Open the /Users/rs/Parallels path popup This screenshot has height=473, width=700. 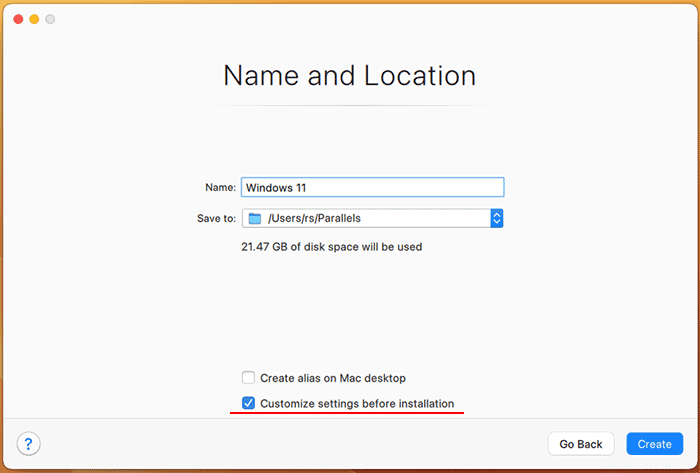373,219
